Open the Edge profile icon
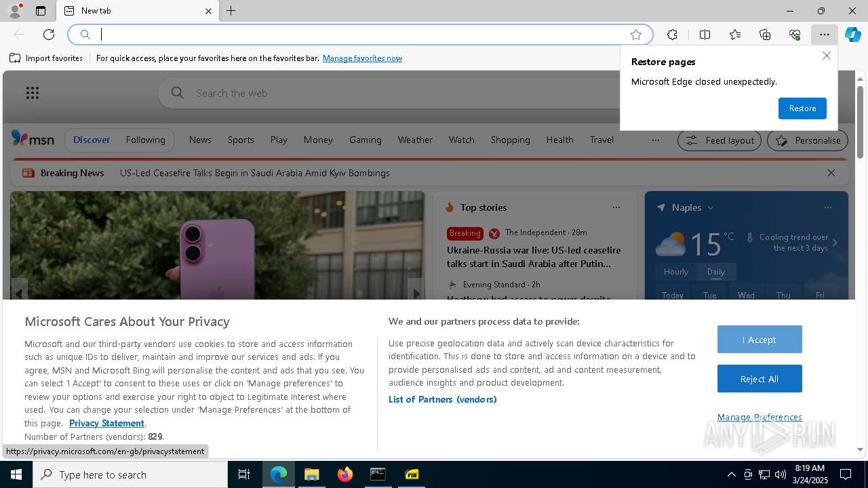The height and width of the screenshot is (488, 868). (x=14, y=11)
